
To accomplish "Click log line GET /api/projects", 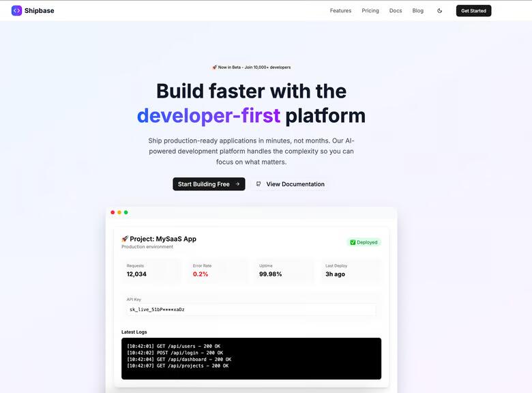I will pyautogui.click(x=178, y=366).
